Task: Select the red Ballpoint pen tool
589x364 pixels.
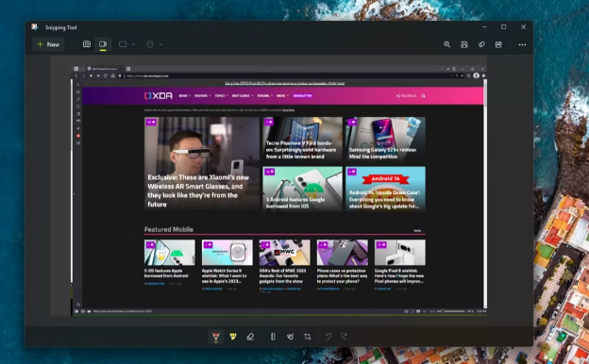Action: click(216, 337)
